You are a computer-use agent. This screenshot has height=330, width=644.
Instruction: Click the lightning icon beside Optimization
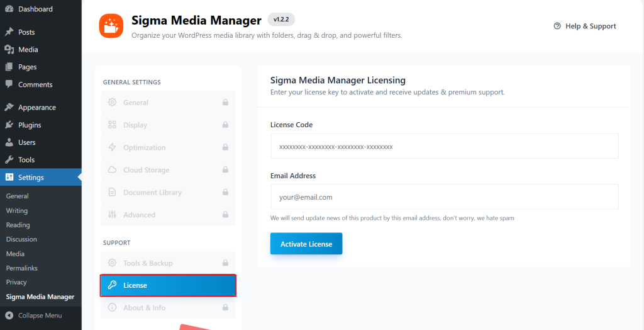(x=112, y=147)
